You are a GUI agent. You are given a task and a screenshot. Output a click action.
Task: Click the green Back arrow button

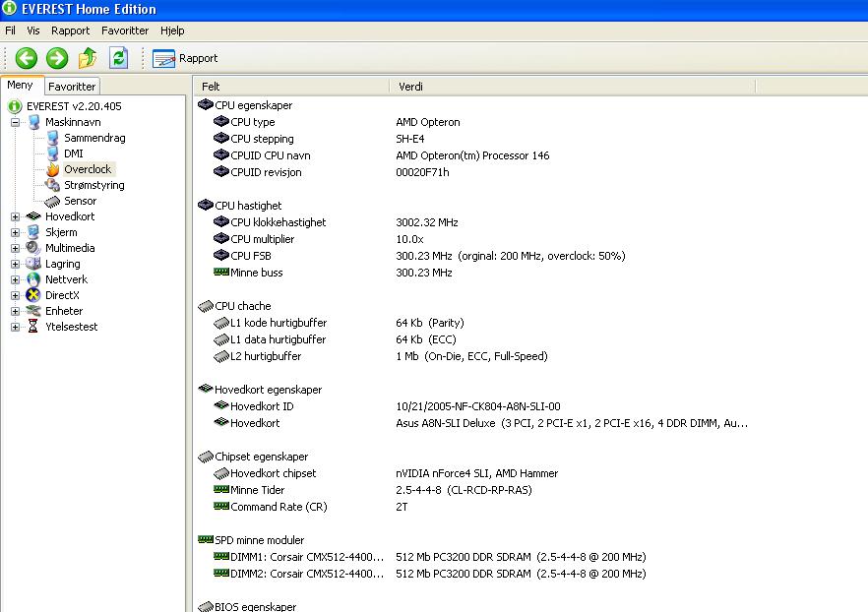26,58
